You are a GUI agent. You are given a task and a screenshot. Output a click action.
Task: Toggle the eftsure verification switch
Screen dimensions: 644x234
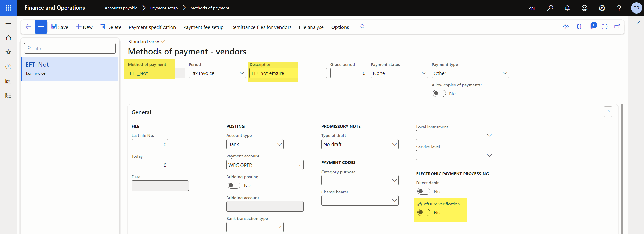(424, 212)
